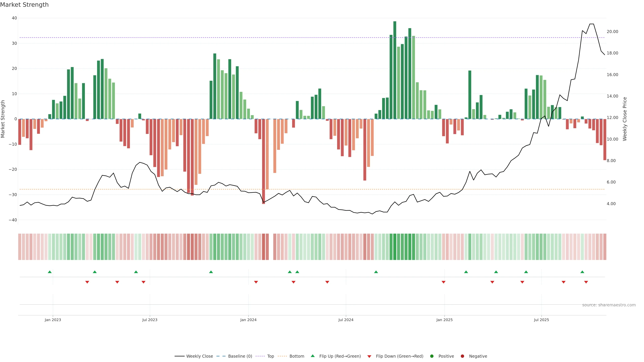The height and width of the screenshot is (362, 644).
Task: Click the sharemaestro.com source text
Action: point(609,305)
